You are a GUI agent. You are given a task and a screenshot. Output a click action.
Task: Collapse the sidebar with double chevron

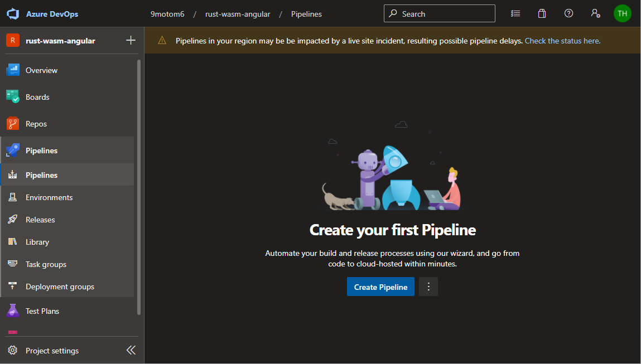pyautogui.click(x=131, y=350)
